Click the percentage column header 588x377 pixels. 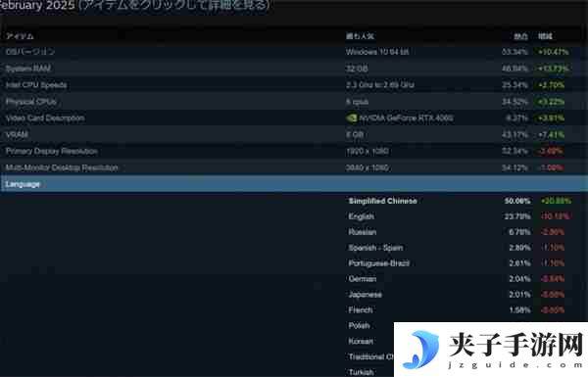pyautogui.click(x=520, y=36)
